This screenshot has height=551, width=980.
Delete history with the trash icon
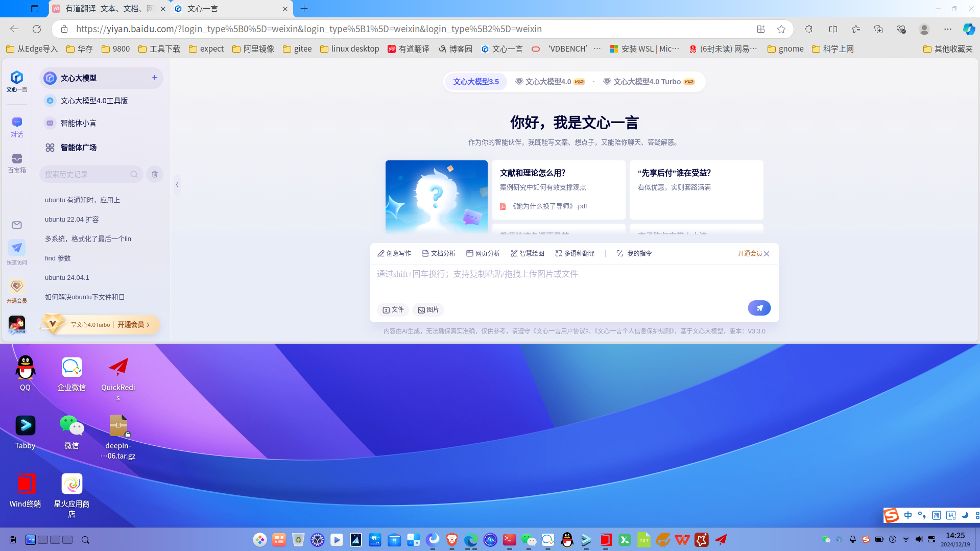coord(155,174)
